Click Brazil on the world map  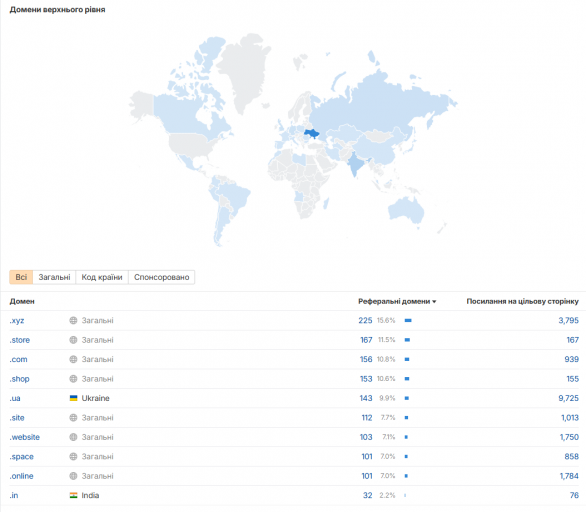point(234,196)
